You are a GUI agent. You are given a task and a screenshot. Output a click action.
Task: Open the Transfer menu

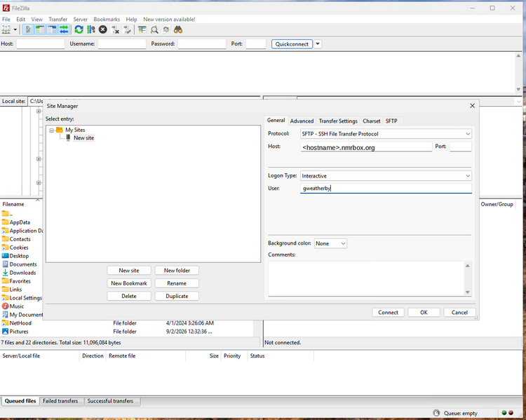click(58, 19)
